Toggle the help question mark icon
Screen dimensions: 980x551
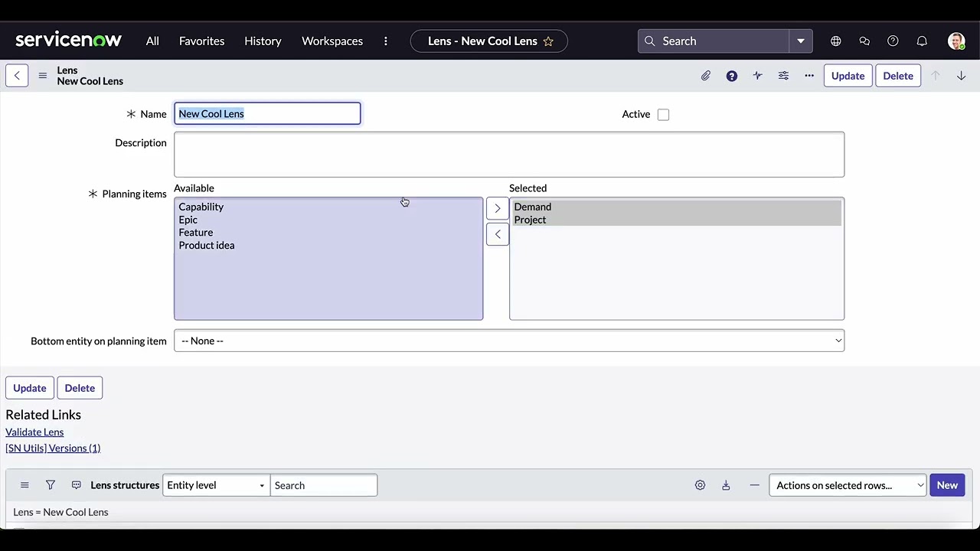pos(732,75)
